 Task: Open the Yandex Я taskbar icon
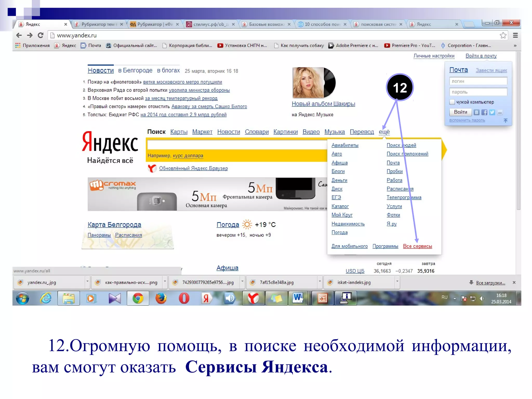(207, 298)
